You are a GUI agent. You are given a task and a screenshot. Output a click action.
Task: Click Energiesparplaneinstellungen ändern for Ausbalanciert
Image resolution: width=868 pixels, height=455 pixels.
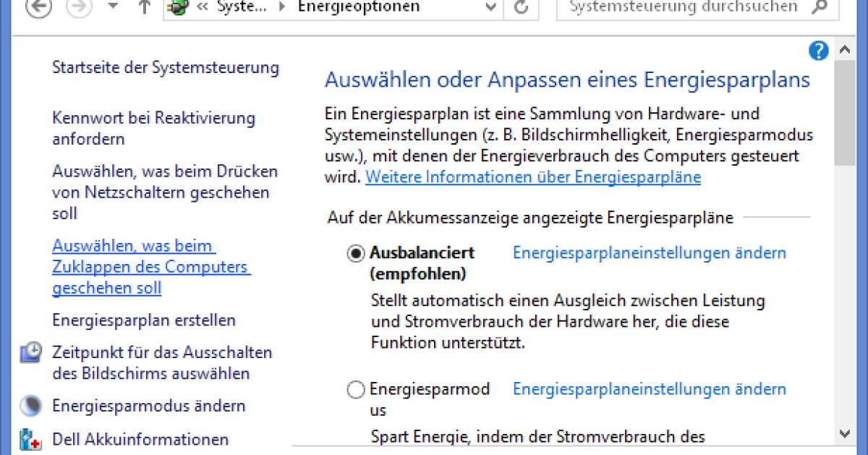coord(649,253)
